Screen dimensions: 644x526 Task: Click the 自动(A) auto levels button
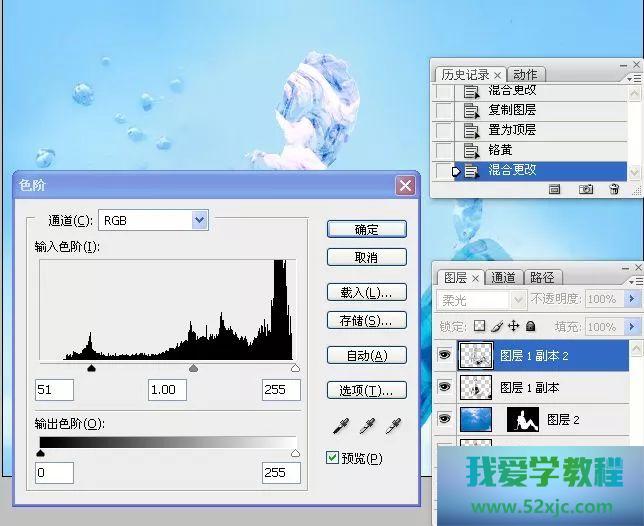pyautogui.click(x=366, y=355)
